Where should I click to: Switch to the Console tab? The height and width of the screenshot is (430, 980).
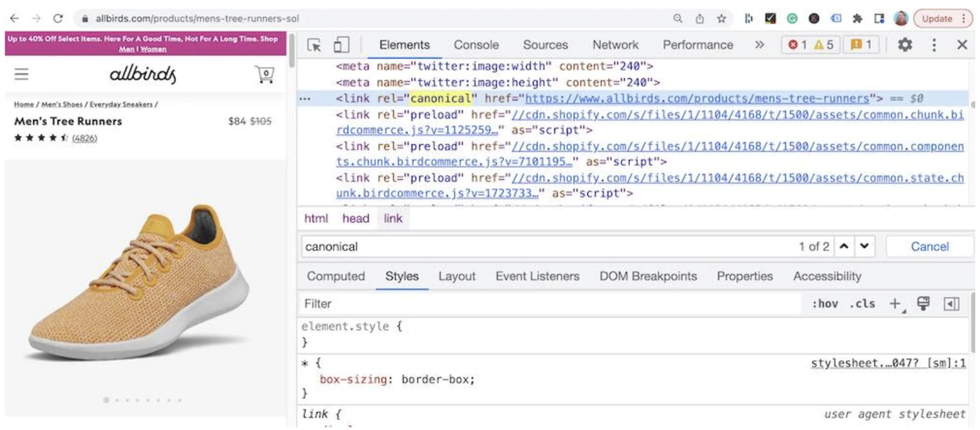[476, 45]
